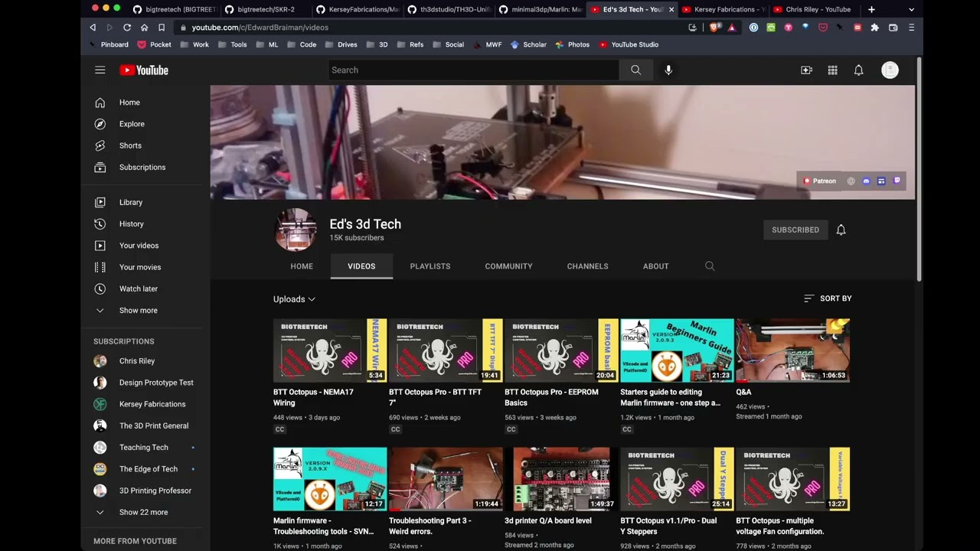The height and width of the screenshot is (551, 980).
Task: Bookmark this page with the bookmark icon
Action: coord(162,28)
